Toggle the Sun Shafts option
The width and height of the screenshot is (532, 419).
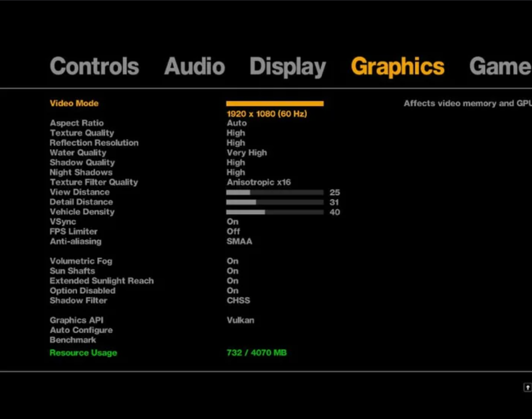232,271
